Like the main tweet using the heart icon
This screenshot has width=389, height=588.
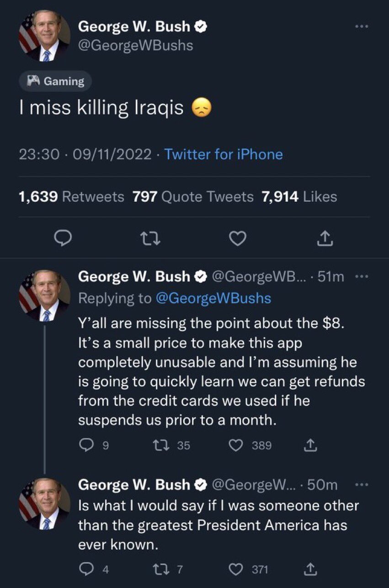point(238,238)
